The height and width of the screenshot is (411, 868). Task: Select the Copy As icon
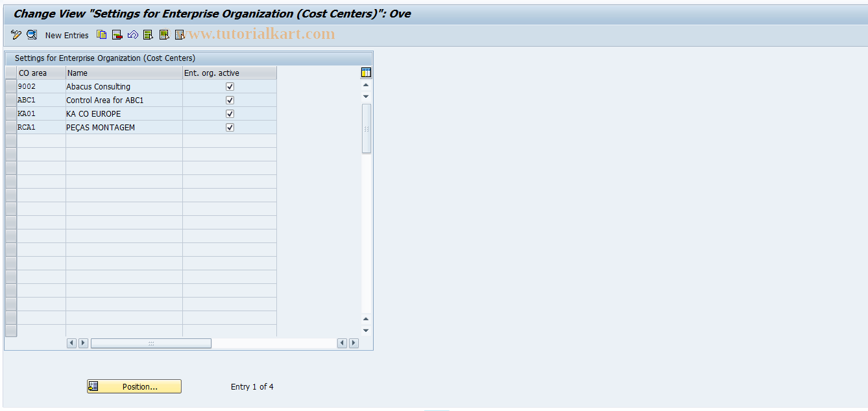[101, 35]
